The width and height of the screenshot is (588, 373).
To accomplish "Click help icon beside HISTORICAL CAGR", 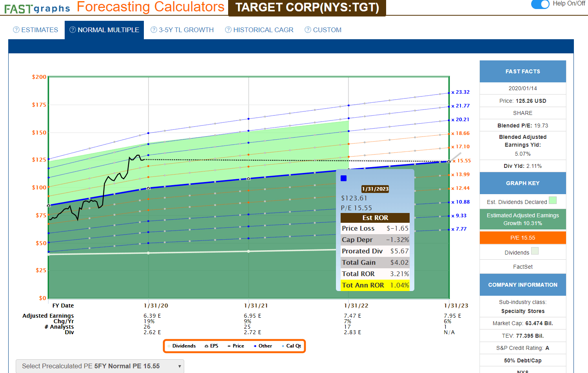I will pyautogui.click(x=228, y=30).
